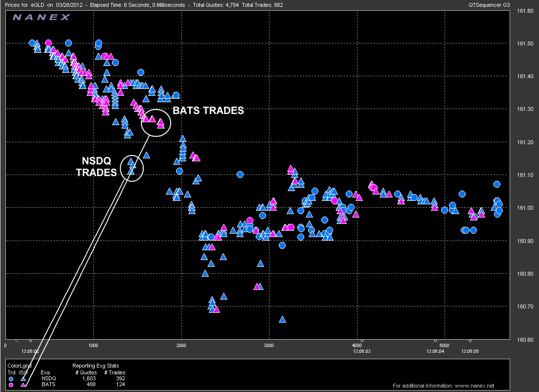Select the 2000 sequence axis label
Screen dimensions: 539x392
181,345
